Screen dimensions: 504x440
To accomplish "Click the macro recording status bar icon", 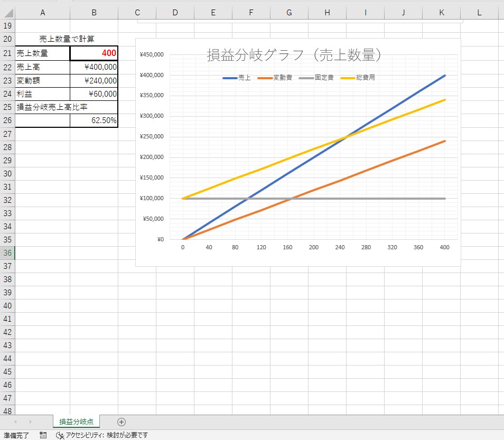I will click(x=43, y=435).
